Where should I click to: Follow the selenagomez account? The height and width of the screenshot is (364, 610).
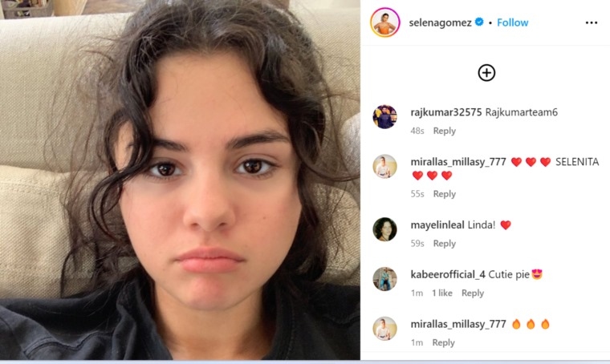(x=512, y=22)
